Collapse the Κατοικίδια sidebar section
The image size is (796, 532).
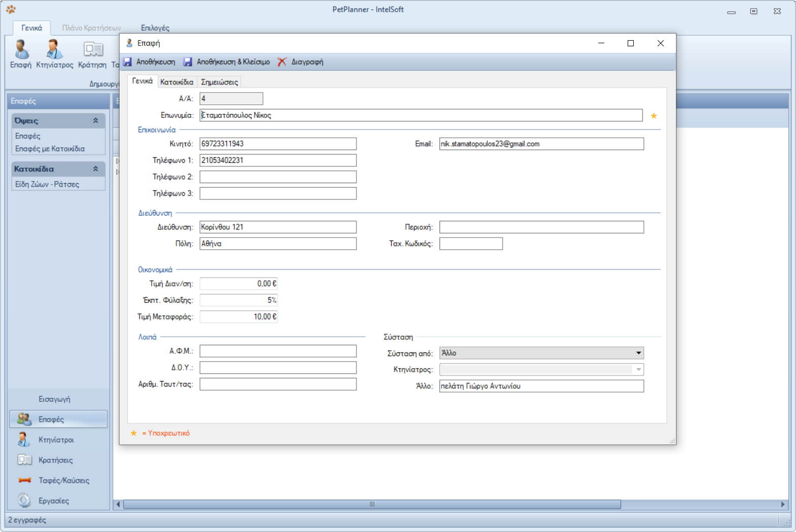click(x=96, y=169)
